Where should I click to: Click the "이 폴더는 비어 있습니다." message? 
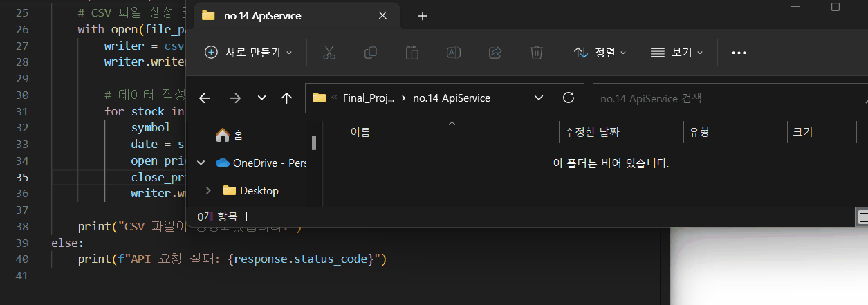(x=611, y=163)
